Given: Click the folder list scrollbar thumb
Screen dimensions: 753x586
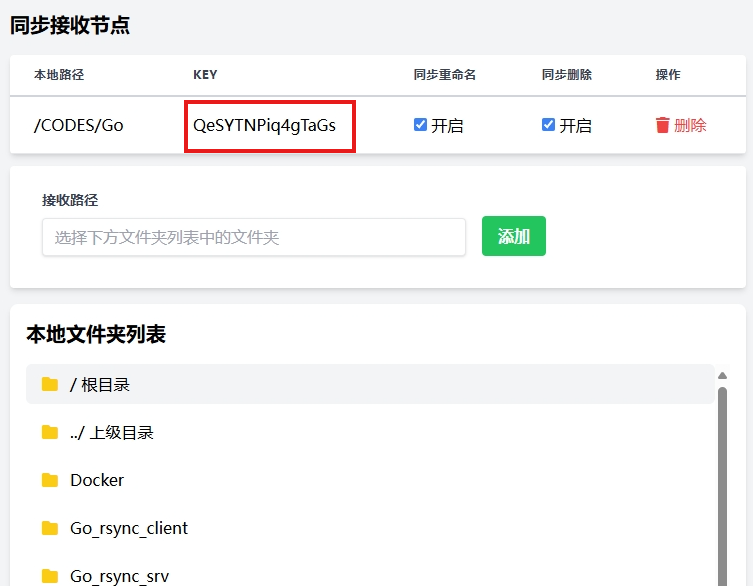Looking at the screenshot, I should pos(722,480).
